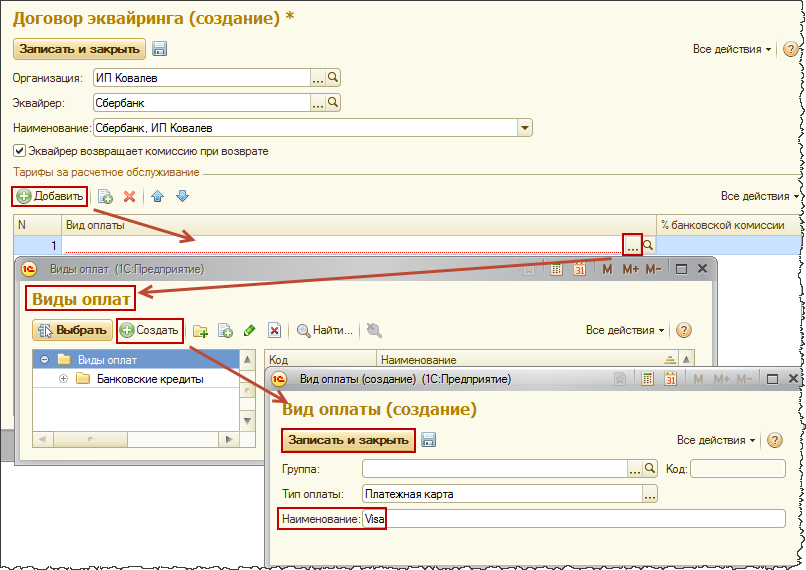Open the calendar in the Вид оплаты (создание) window
Screen dimensions: 806x570
(670, 379)
